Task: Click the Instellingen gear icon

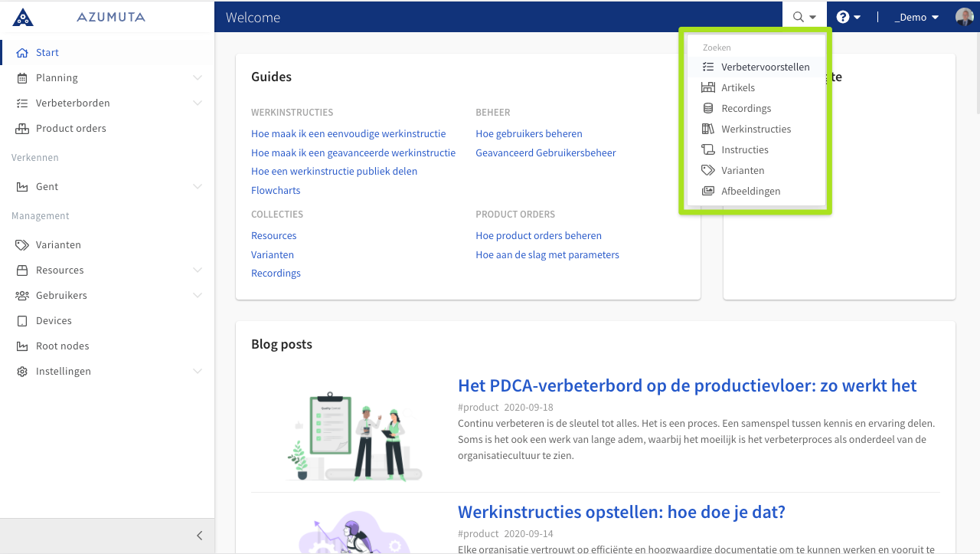Action: tap(21, 372)
